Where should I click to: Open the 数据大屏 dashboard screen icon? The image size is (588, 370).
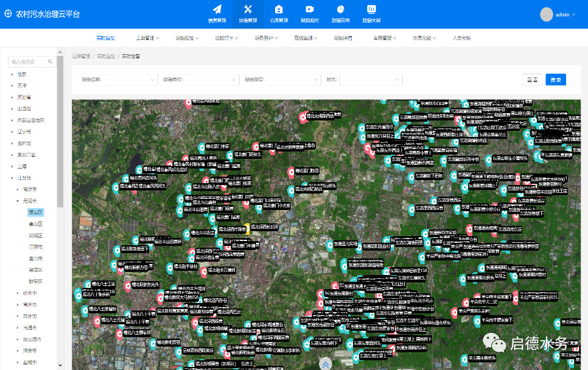371,10
